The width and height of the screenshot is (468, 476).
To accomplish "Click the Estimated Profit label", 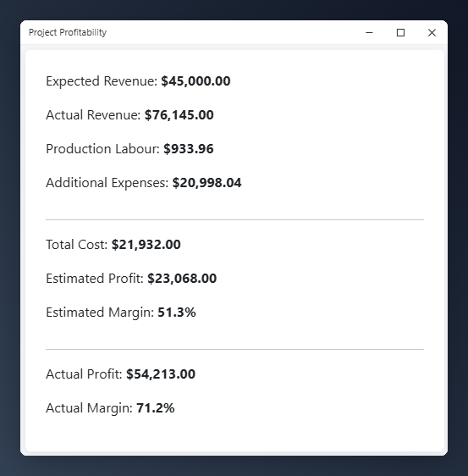I will click(95, 279).
